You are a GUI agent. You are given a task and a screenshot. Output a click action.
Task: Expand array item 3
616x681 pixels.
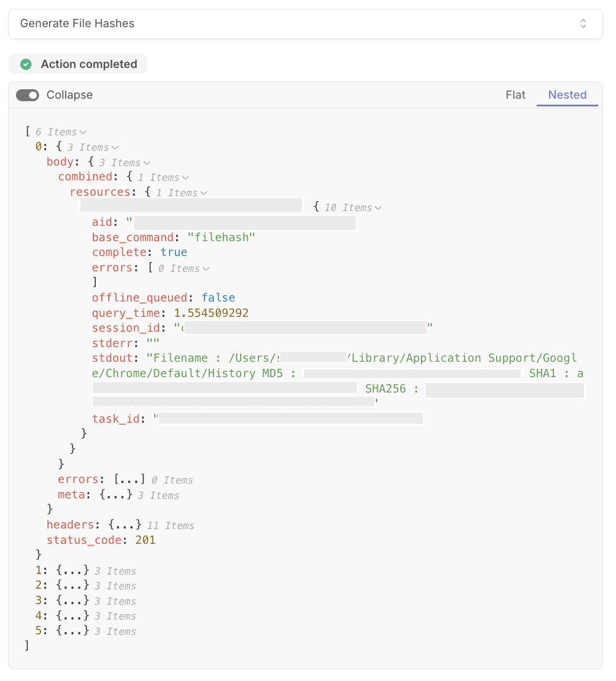pos(73,601)
